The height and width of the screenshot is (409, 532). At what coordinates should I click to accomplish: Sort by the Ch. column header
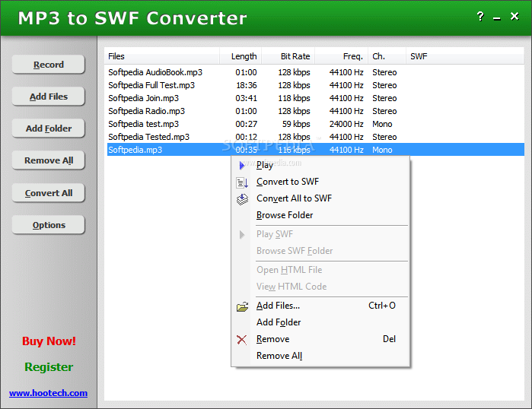click(387, 56)
